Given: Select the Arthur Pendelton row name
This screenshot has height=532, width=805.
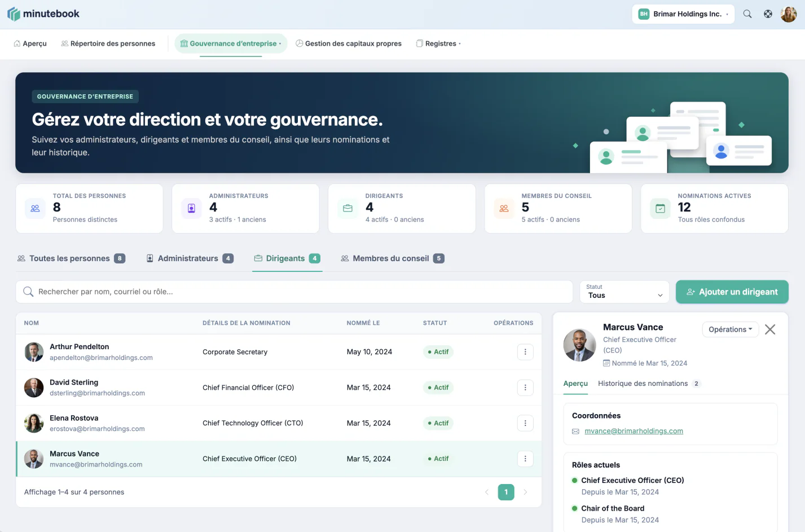Looking at the screenshot, I should [80, 347].
